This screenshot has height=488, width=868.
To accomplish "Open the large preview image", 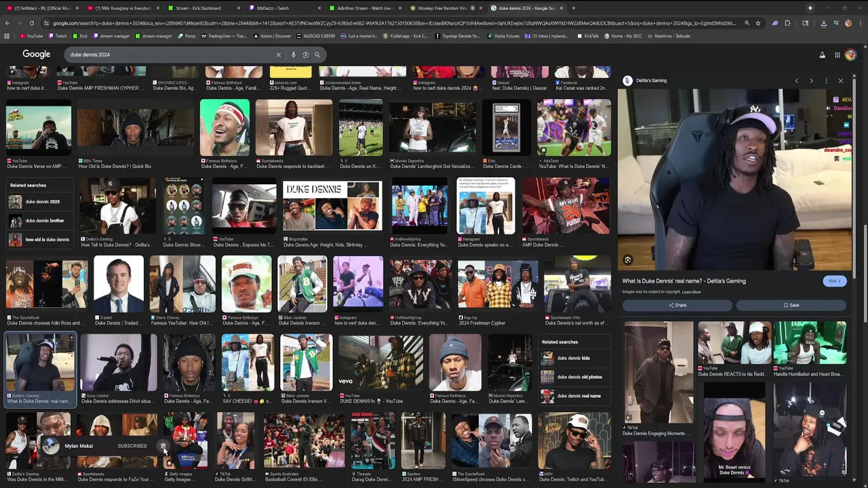I will tap(734, 180).
